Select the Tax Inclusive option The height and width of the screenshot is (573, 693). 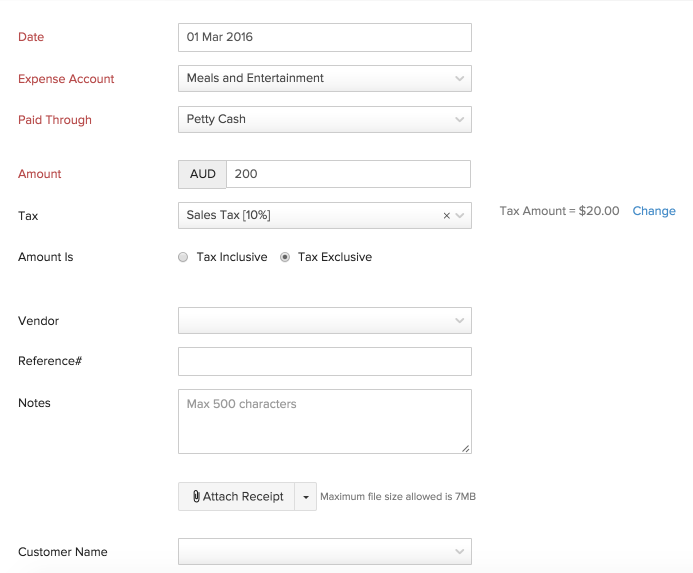(x=183, y=257)
